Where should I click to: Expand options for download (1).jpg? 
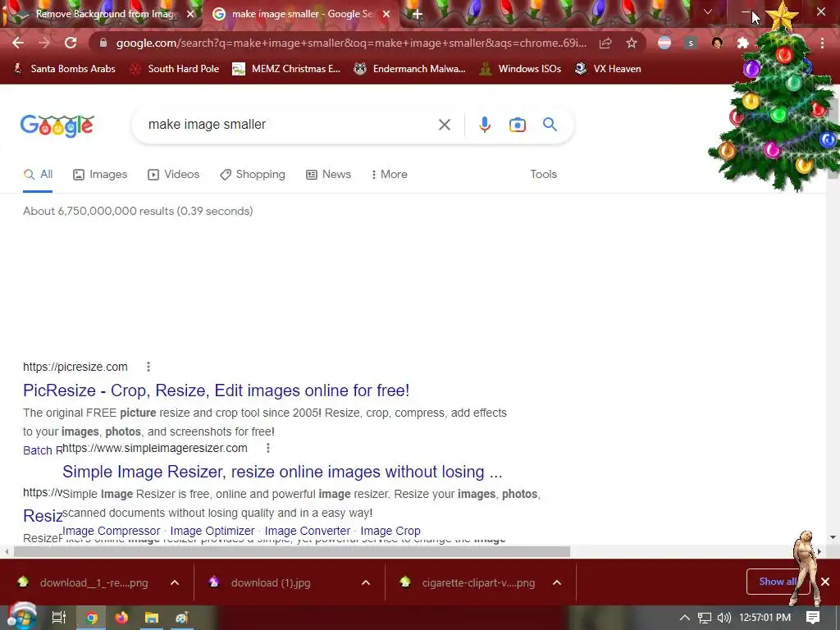point(366,583)
